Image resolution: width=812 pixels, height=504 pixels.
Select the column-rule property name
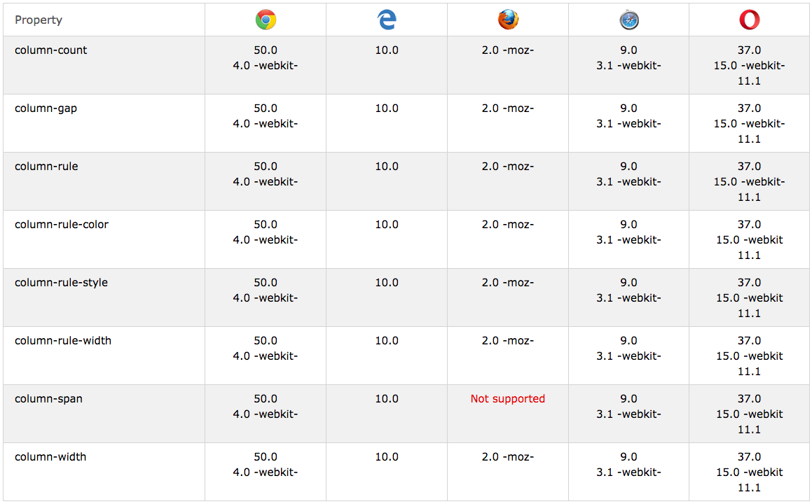[46, 167]
